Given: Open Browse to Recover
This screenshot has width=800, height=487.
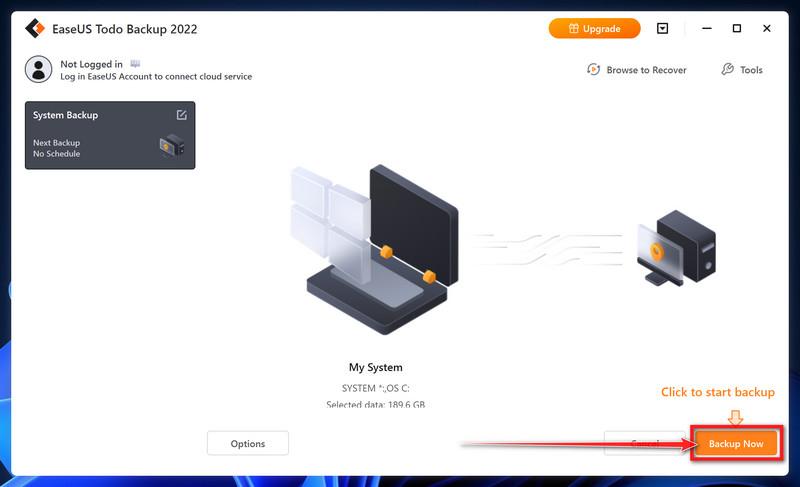Looking at the screenshot, I should point(637,70).
